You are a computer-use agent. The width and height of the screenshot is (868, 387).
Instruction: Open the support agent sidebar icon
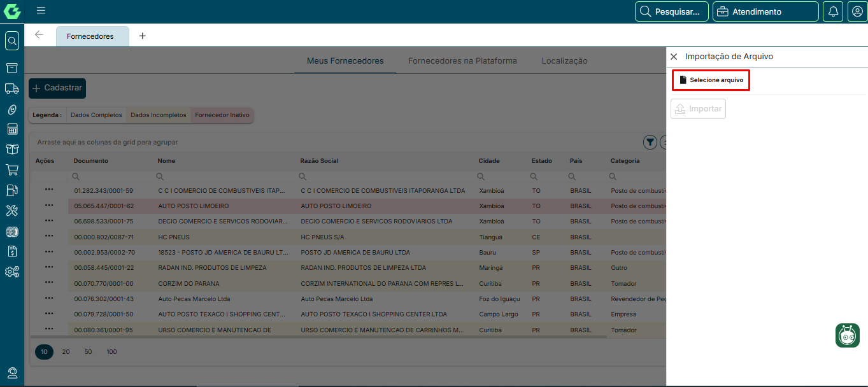[12, 373]
